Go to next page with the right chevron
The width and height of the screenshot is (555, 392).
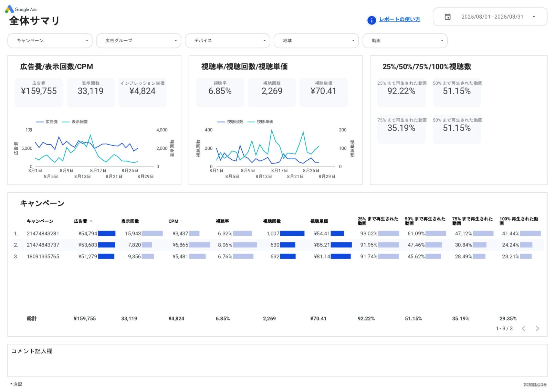pos(537,328)
